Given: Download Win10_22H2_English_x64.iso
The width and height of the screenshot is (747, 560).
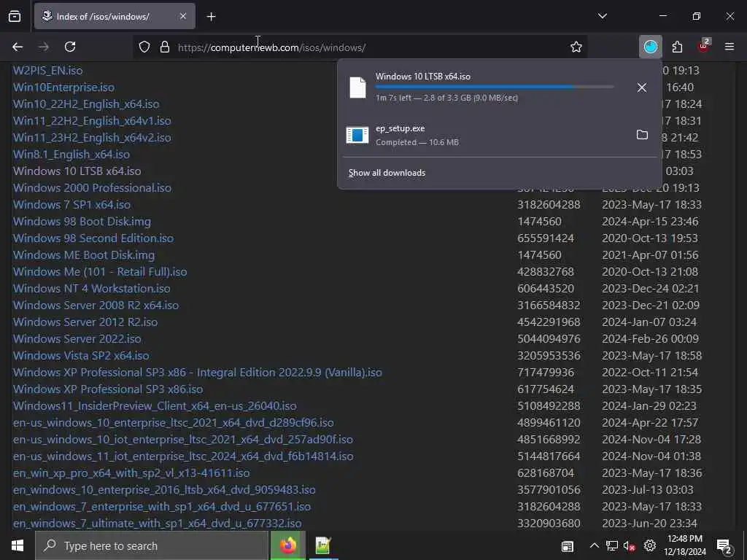Looking at the screenshot, I should coord(86,104).
